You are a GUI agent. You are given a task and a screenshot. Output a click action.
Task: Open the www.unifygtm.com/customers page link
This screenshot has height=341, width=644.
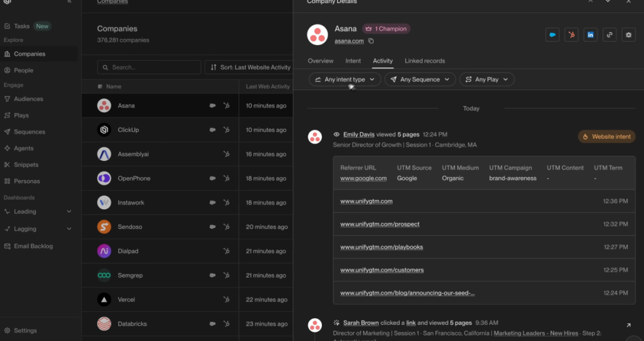click(x=382, y=270)
